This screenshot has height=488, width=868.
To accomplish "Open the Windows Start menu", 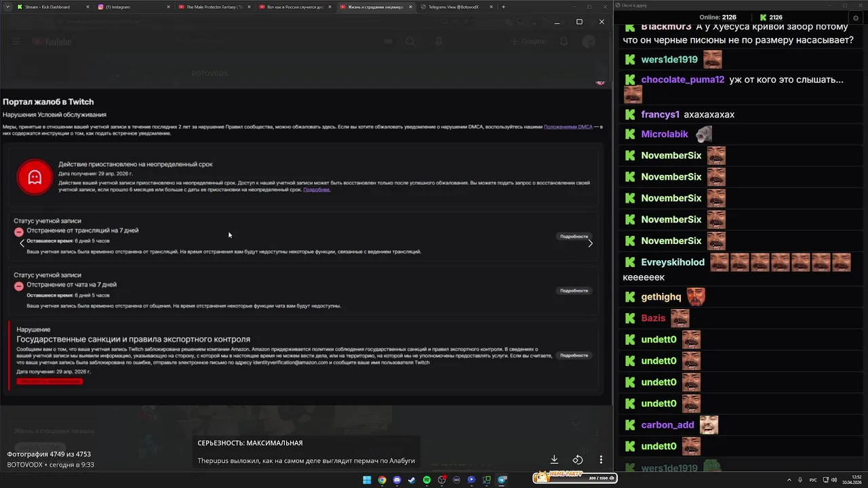I will point(367,480).
